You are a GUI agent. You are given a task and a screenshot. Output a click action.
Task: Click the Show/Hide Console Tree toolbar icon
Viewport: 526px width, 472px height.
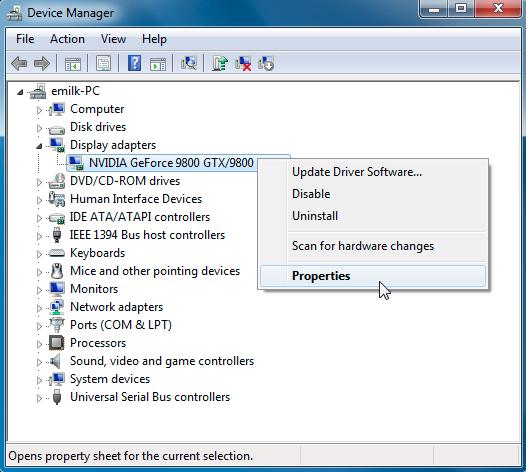(x=73, y=63)
